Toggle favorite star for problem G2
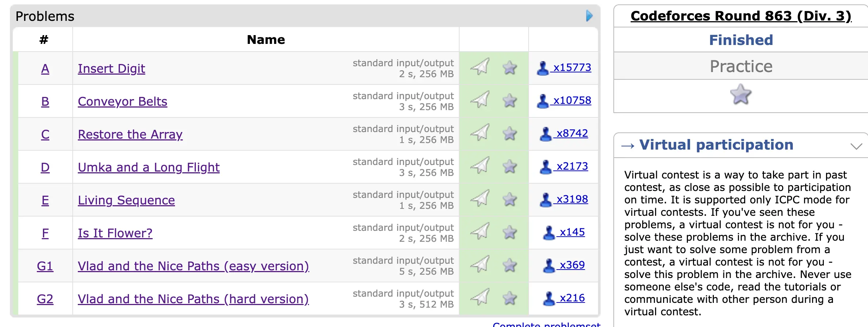868x327 pixels. pyautogui.click(x=510, y=298)
